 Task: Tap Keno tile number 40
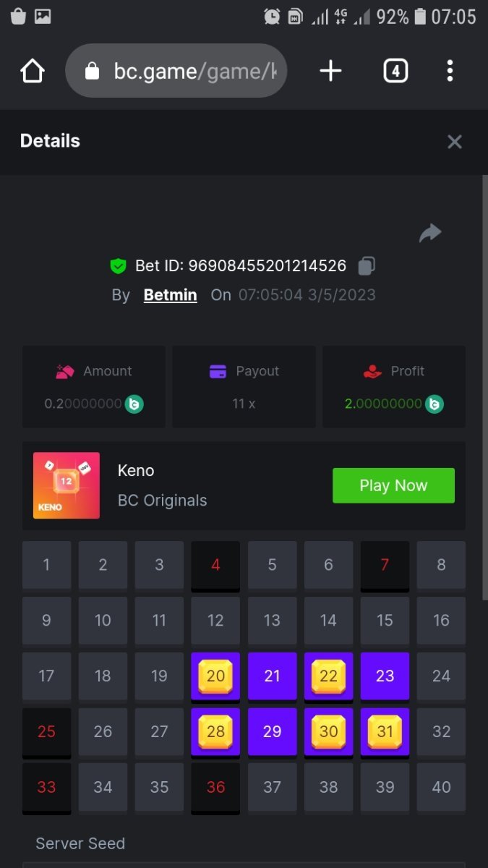click(441, 788)
